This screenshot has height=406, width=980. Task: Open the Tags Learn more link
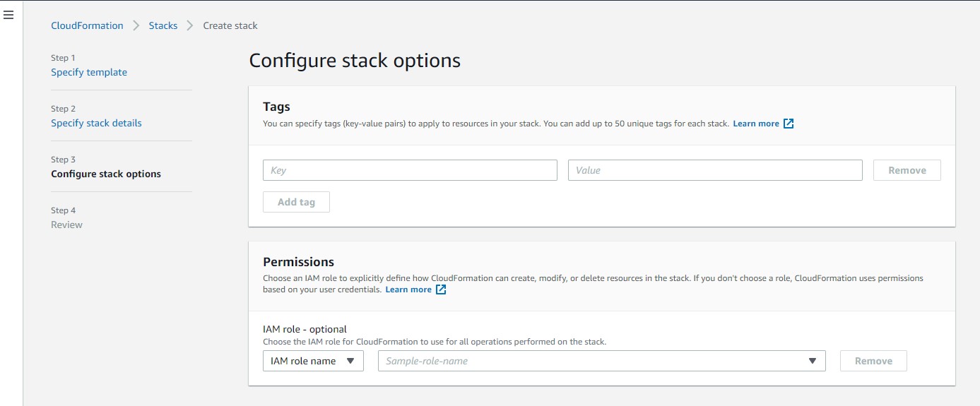[756, 124]
